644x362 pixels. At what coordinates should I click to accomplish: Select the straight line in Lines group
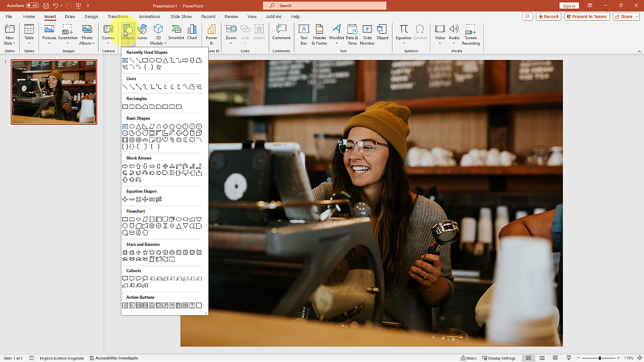[x=125, y=87]
